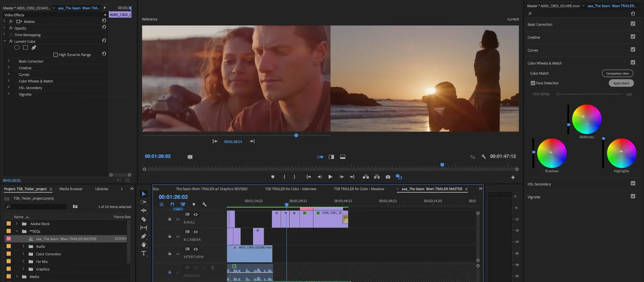The height and width of the screenshot is (282, 644).
Task: Open the Curves section in Lumetri panel
Action: click(x=533, y=50)
